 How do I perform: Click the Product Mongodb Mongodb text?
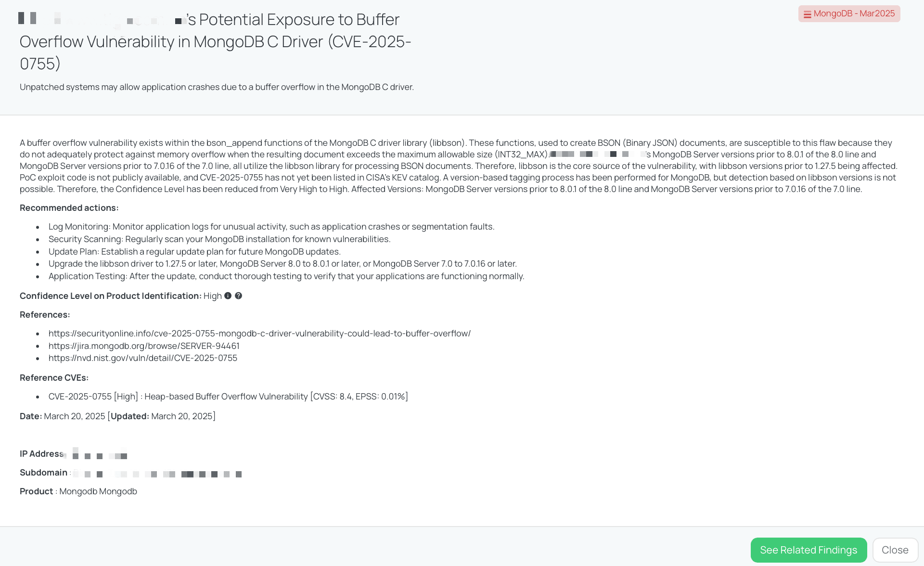98,491
